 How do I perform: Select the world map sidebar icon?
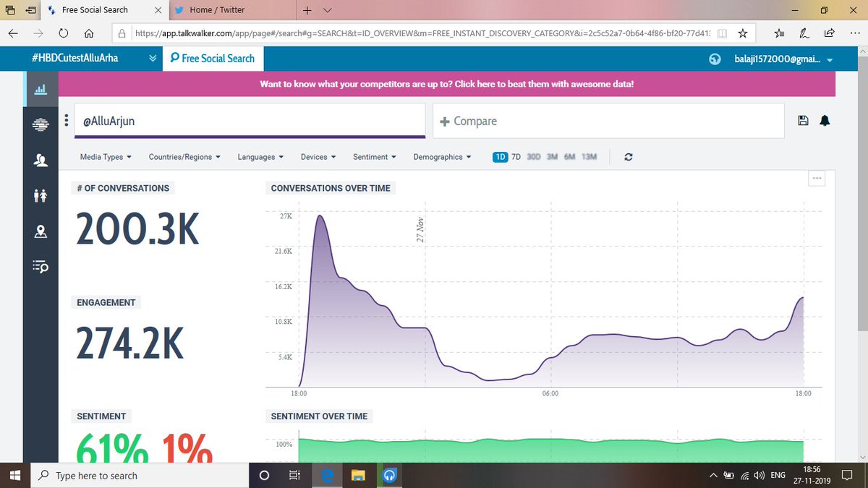(x=41, y=124)
